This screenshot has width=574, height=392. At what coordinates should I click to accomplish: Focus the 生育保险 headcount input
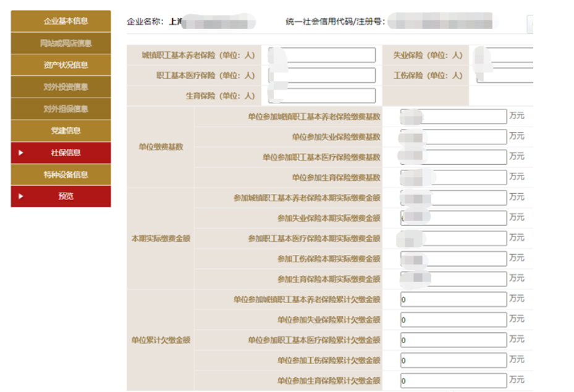click(322, 96)
